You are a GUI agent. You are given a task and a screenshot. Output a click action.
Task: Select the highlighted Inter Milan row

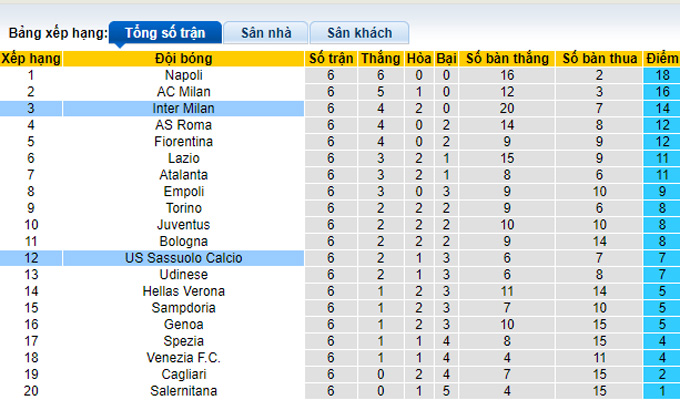tap(182, 108)
